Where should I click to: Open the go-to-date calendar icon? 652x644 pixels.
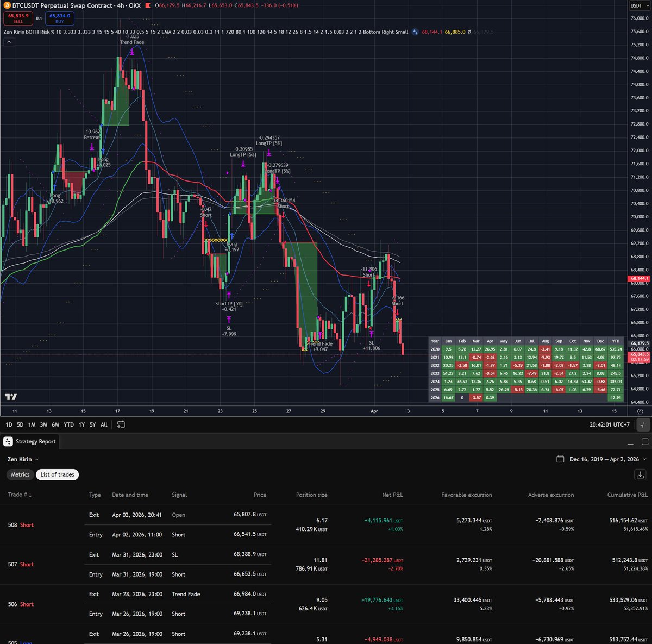121,424
